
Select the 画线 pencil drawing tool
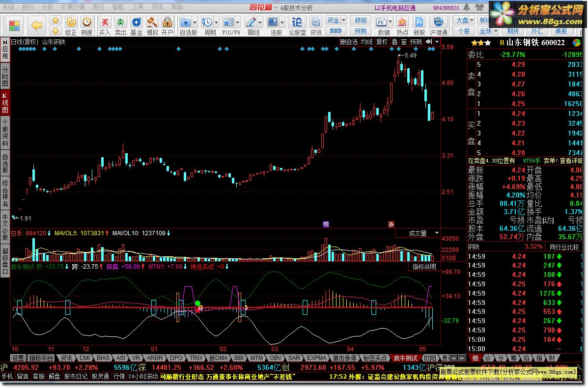(x=251, y=22)
